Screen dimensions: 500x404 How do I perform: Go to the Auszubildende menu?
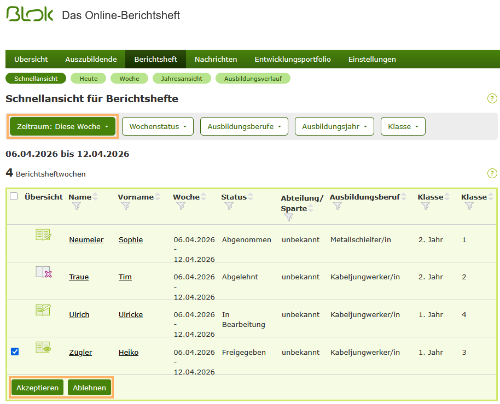point(91,59)
